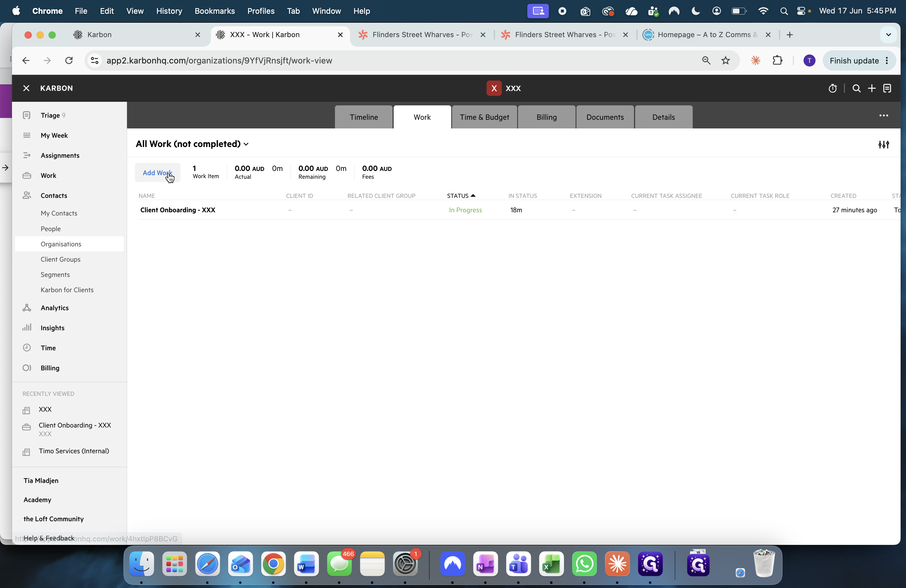Open the Client Onboarding - XXX work item
906x588 pixels.
coord(178,210)
